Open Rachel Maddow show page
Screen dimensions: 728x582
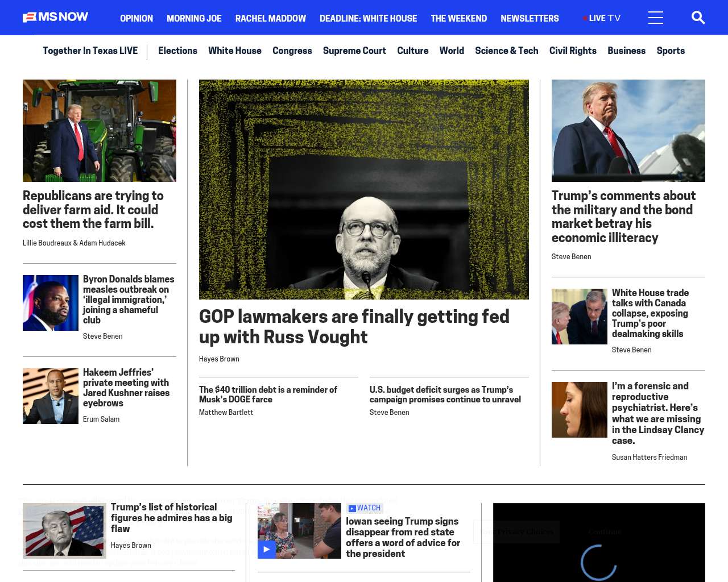point(271,18)
